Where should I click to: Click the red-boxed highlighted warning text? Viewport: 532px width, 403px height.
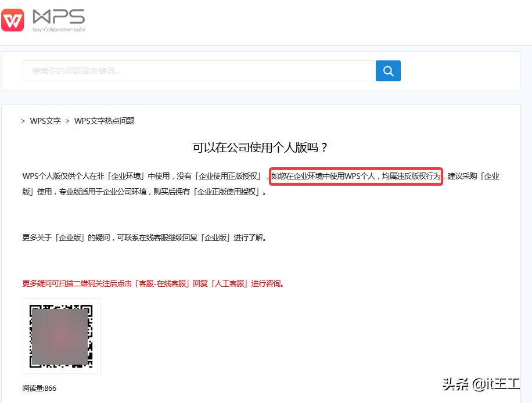(356, 176)
